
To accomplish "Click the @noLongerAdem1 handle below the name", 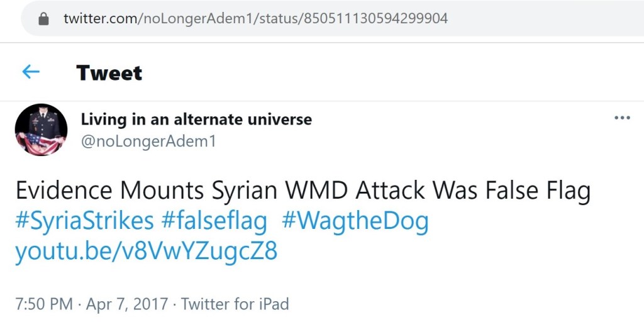I will [148, 141].
